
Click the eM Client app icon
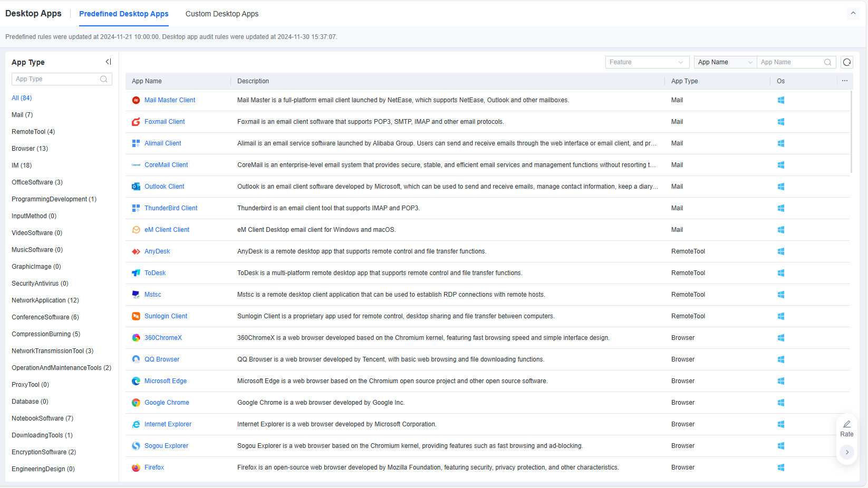click(136, 230)
